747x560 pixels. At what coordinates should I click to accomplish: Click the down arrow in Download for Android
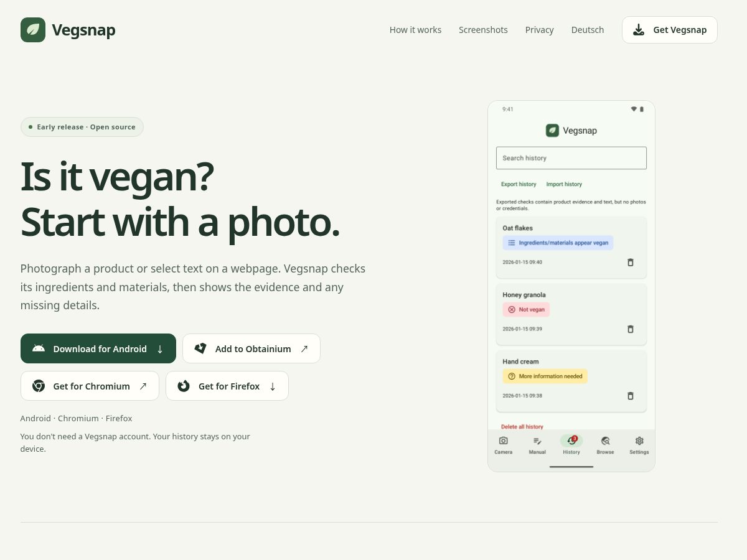tap(160, 349)
